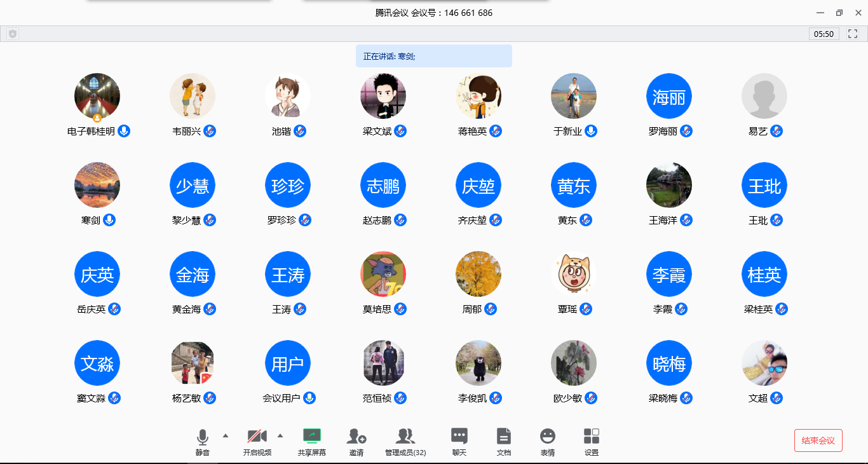Open 管理成员(32) member management
Image resolution: width=868 pixels, height=464 pixels.
point(405,437)
